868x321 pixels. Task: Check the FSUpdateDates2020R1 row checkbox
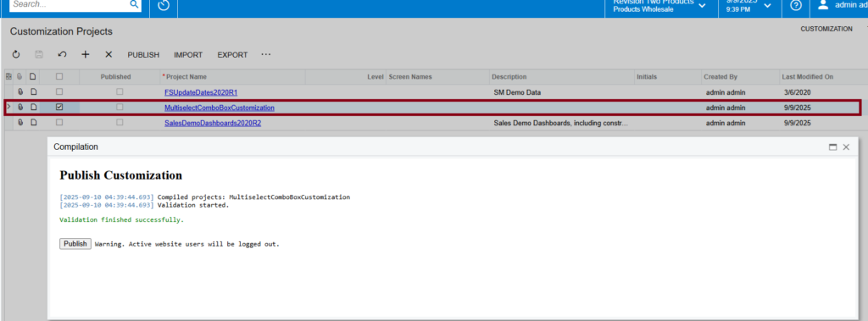[x=59, y=91]
